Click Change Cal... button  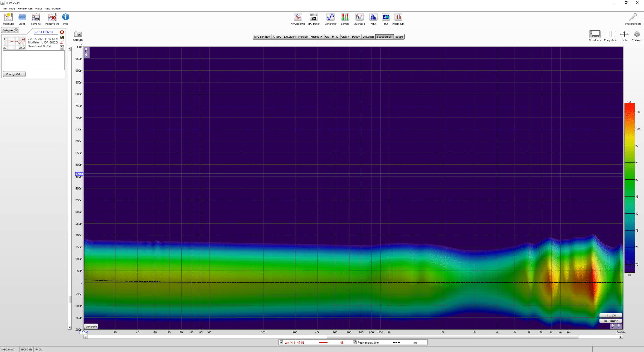[14, 74]
